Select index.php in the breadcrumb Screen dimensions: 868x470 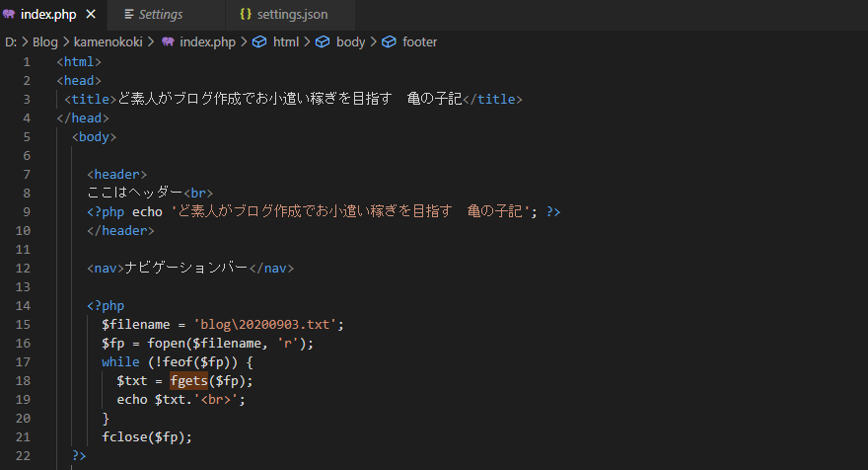pos(207,42)
